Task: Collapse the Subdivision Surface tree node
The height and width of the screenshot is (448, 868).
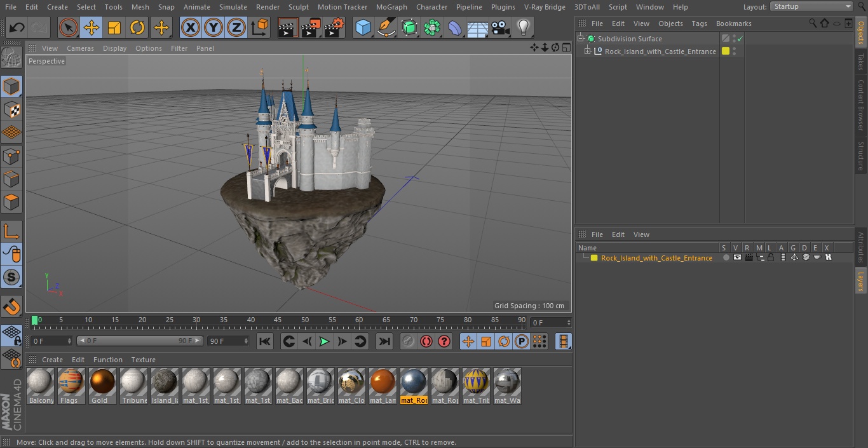Action: [580, 39]
